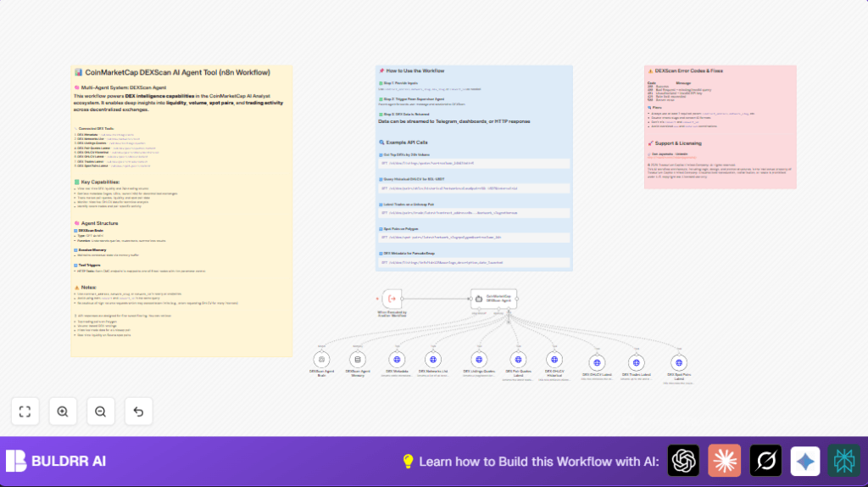Image resolution: width=868 pixels, height=487 pixels.
Task: Open the ChatGPT icon in the banner
Action: point(683,461)
